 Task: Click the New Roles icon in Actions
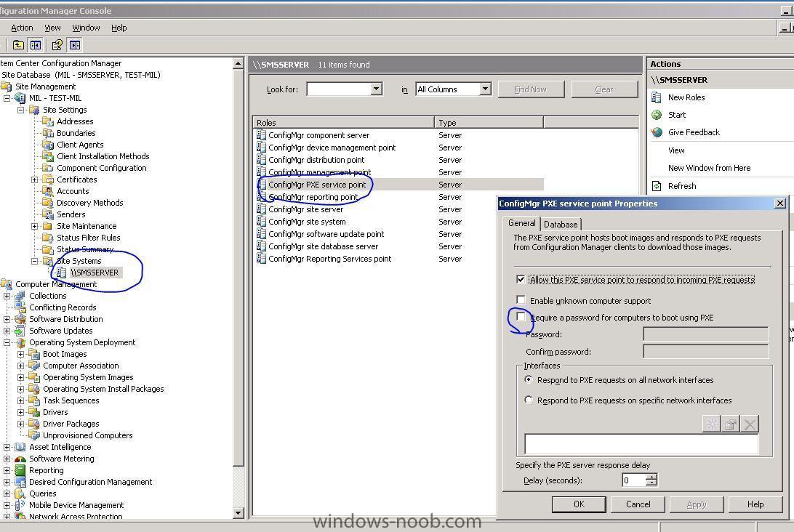657,97
